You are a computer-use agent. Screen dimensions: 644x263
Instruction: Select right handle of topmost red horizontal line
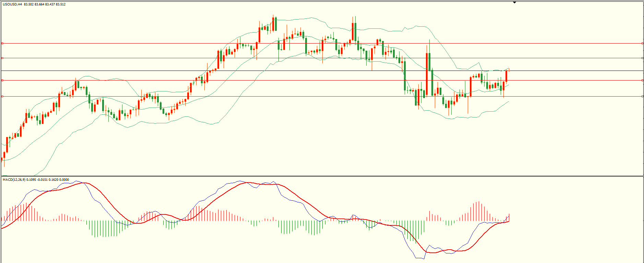coord(642,43)
